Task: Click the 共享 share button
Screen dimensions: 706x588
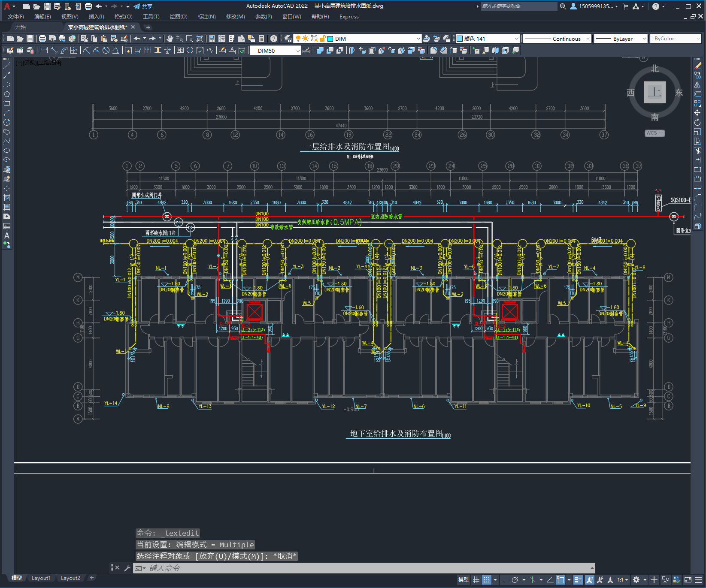Action: pyautogui.click(x=143, y=6)
